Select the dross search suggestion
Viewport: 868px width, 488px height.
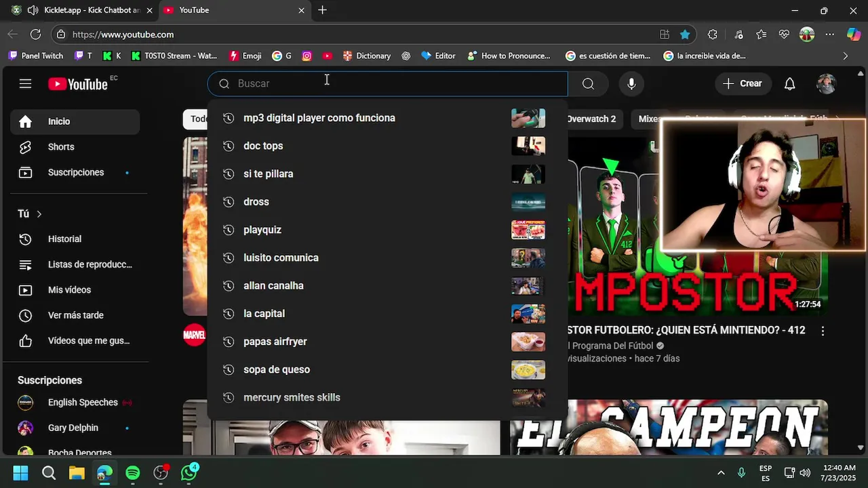tap(387, 202)
